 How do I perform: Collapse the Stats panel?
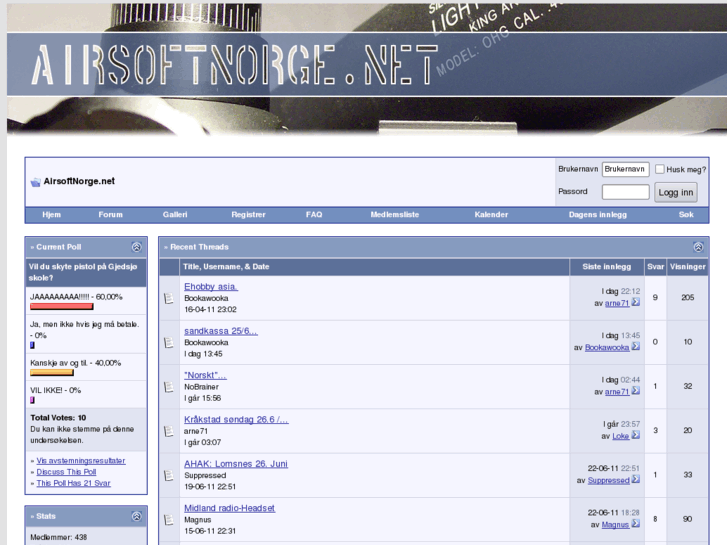(x=136, y=516)
